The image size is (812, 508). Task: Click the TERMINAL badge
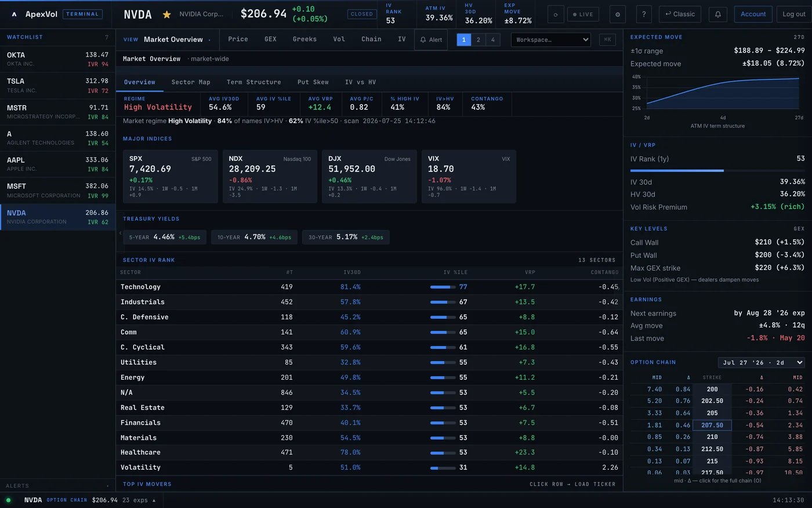[x=82, y=14]
